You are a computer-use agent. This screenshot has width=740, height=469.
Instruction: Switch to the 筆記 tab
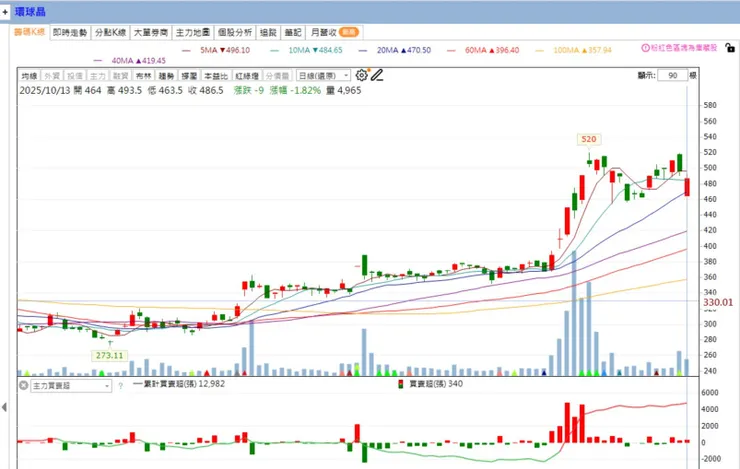[x=293, y=33]
